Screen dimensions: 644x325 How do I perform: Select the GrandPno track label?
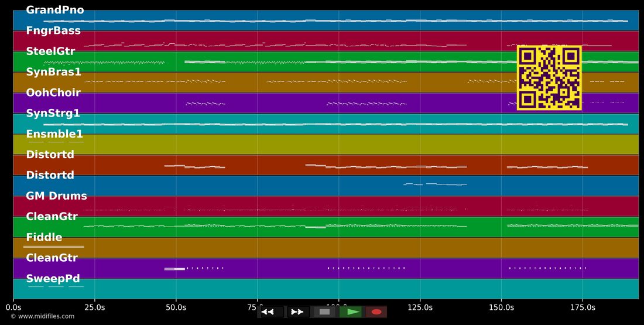coord(55,10)
